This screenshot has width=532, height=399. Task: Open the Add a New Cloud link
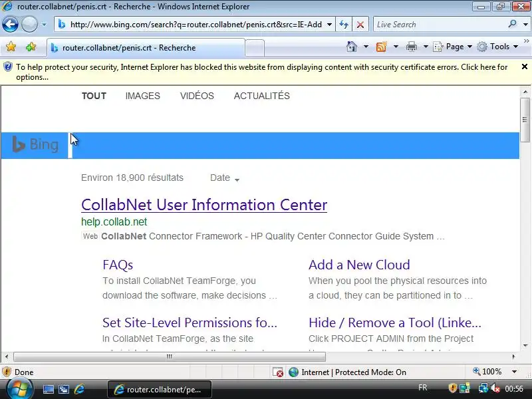coord(359,265)
